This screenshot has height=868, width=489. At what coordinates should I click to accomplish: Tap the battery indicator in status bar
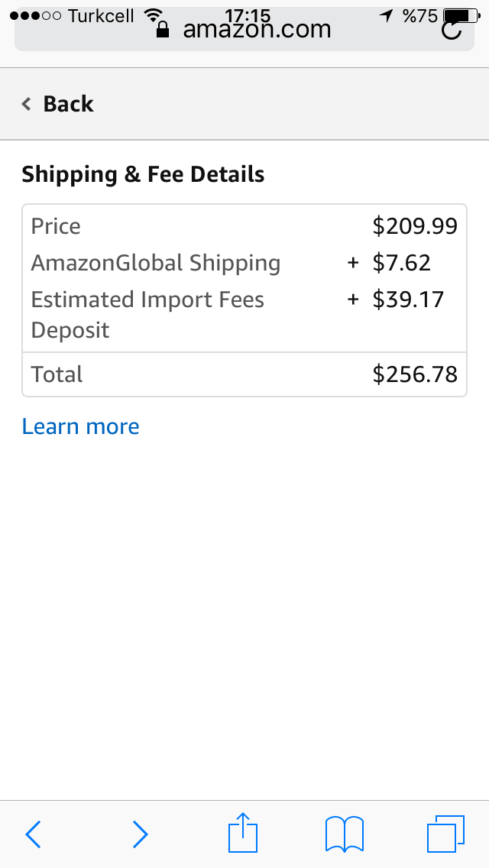(x=459, y=15)
